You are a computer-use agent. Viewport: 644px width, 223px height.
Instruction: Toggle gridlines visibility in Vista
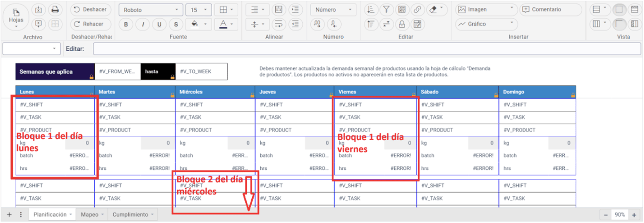[x=620, y=9]
